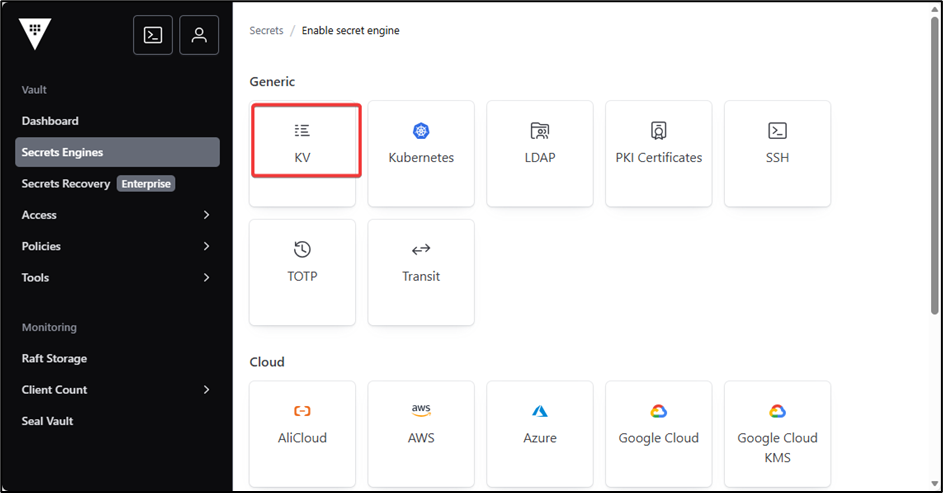
Task: Select the Google Cloud engine label
Action: [659, 438]
